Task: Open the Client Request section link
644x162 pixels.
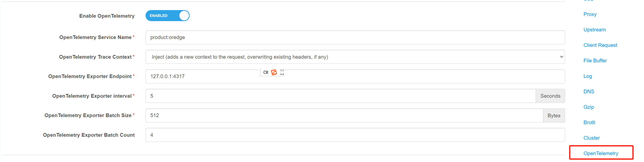Action: (600, 45)
